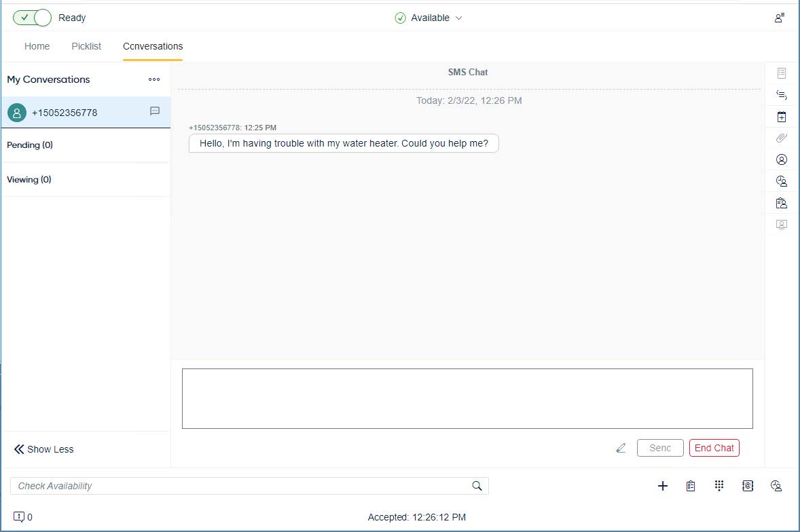Screen dimensions: 800x532
Task: Open the contact profile icon in right sidebar
Action: [x=782, y=159]
